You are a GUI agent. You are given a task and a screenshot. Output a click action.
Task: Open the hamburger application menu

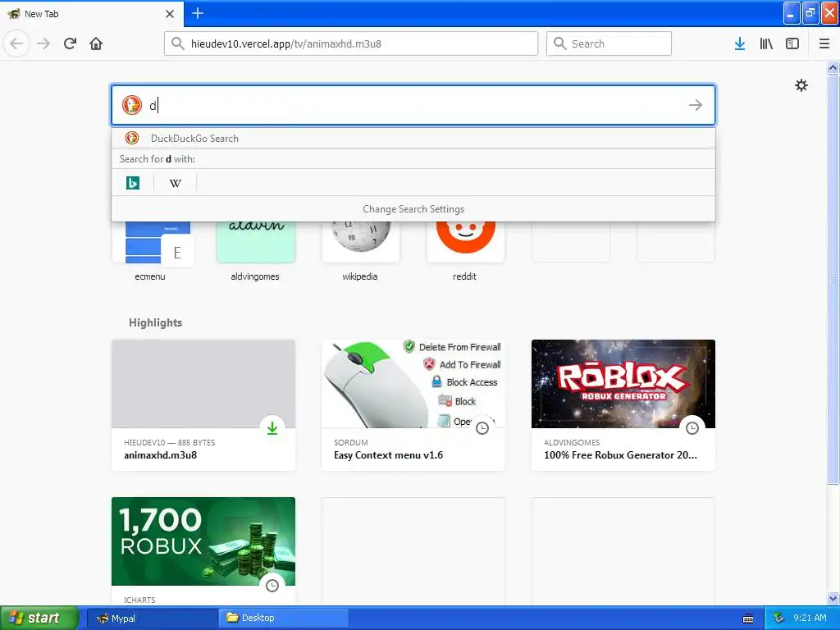click(x=824, y=43)
